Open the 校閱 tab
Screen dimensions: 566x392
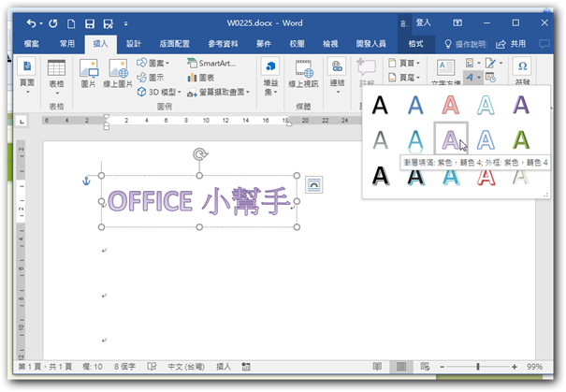point(298,44)
